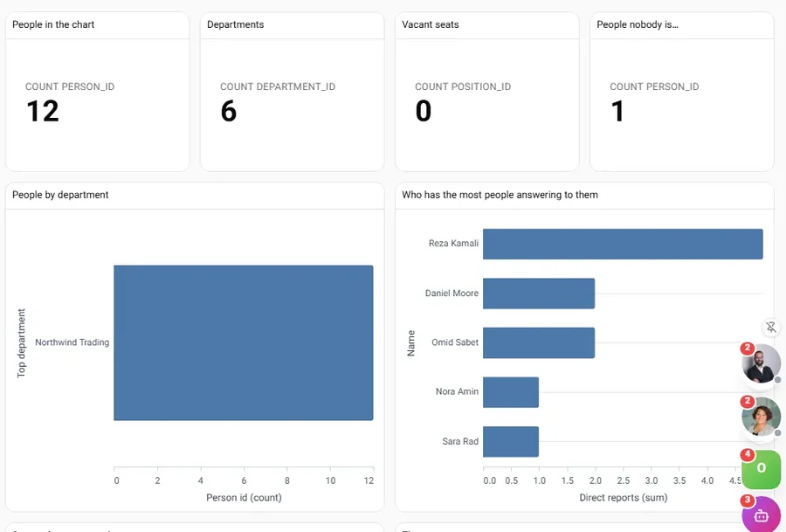The image size is (786, 532).
Task: Click the value 6 in Departments card
Action: tap(229, 111)
